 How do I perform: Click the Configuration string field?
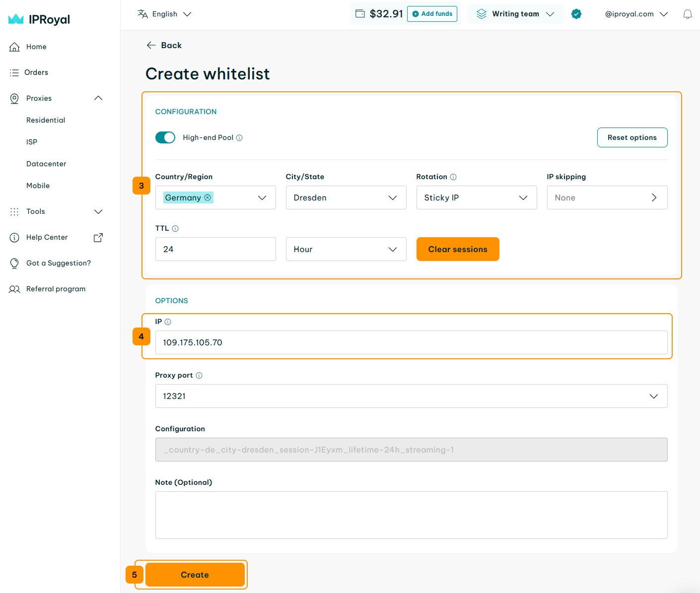[411, 450]
